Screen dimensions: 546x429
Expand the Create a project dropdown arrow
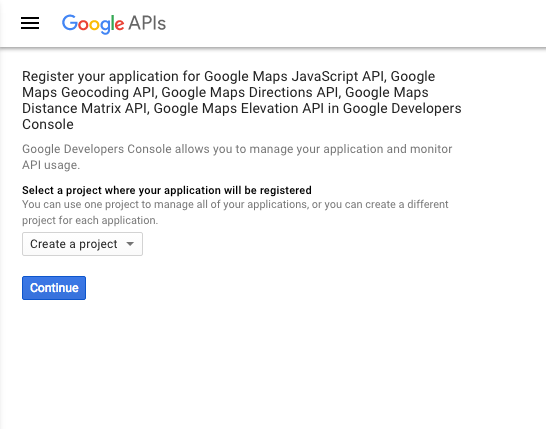coord(130,244)
